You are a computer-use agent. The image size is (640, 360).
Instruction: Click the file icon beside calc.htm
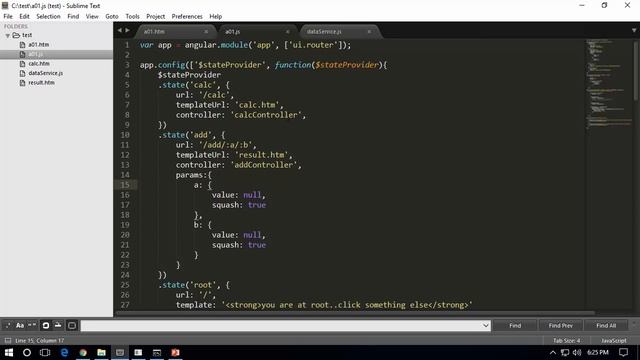(22, 64)
